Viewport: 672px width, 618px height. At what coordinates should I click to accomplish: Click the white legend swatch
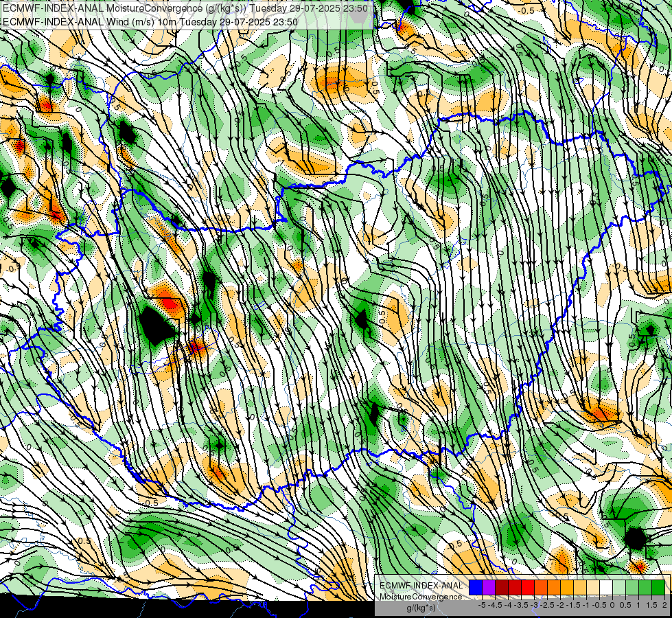pyautogui.click(x=606, y=588)
